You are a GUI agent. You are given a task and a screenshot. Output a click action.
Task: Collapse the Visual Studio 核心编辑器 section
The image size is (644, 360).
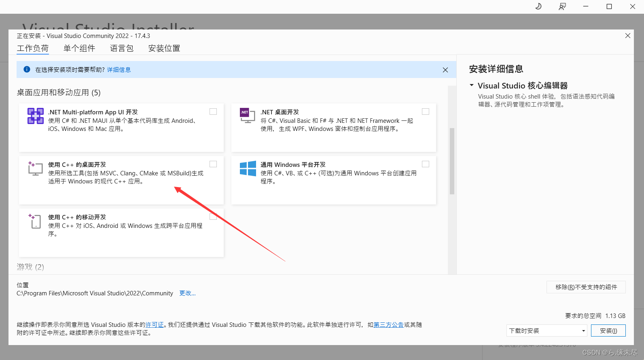pyautogui.click(x=472, y=85)
